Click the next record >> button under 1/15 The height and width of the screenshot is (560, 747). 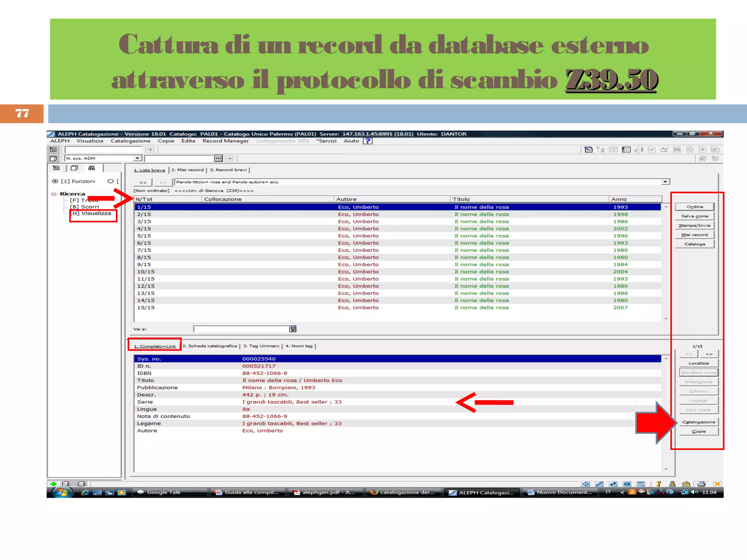[x=709, y=354]
